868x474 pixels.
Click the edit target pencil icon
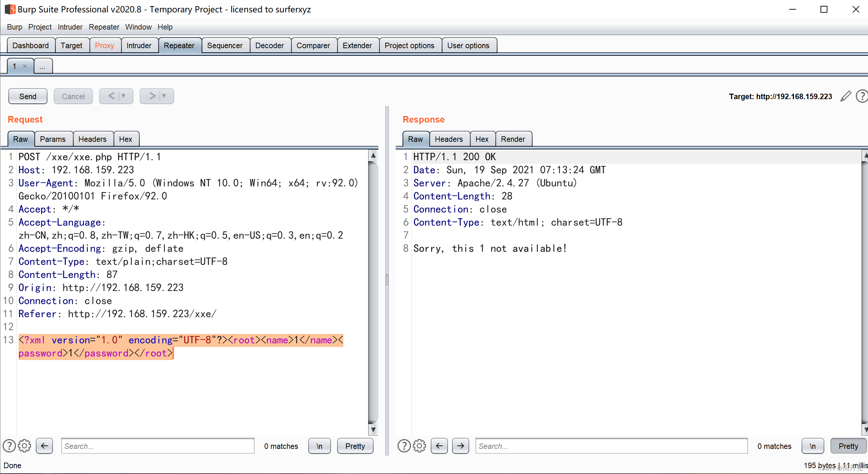pyautogui.click(x=845, y=96)
